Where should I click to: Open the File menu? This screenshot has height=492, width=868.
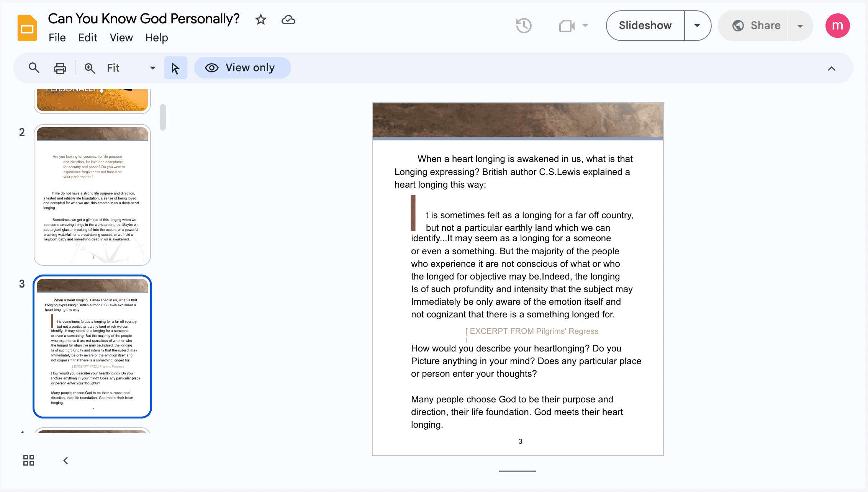57,38
